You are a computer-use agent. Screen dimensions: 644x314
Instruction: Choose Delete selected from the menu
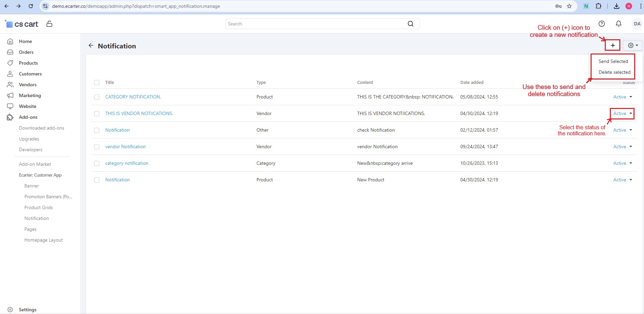614,72
